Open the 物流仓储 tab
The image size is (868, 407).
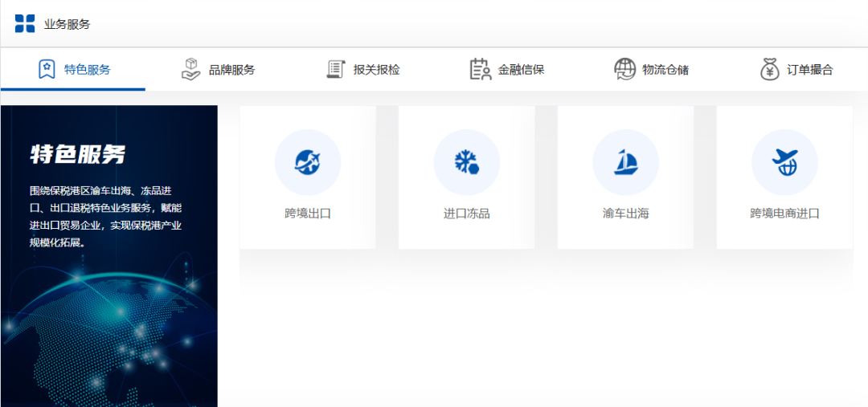click(x=652, y=70)
